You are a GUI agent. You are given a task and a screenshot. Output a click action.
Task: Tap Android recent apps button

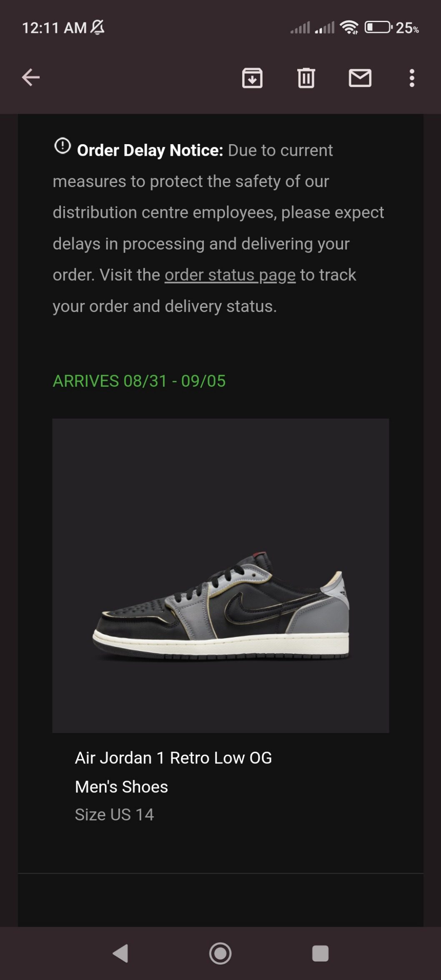(x=320, y=953)
